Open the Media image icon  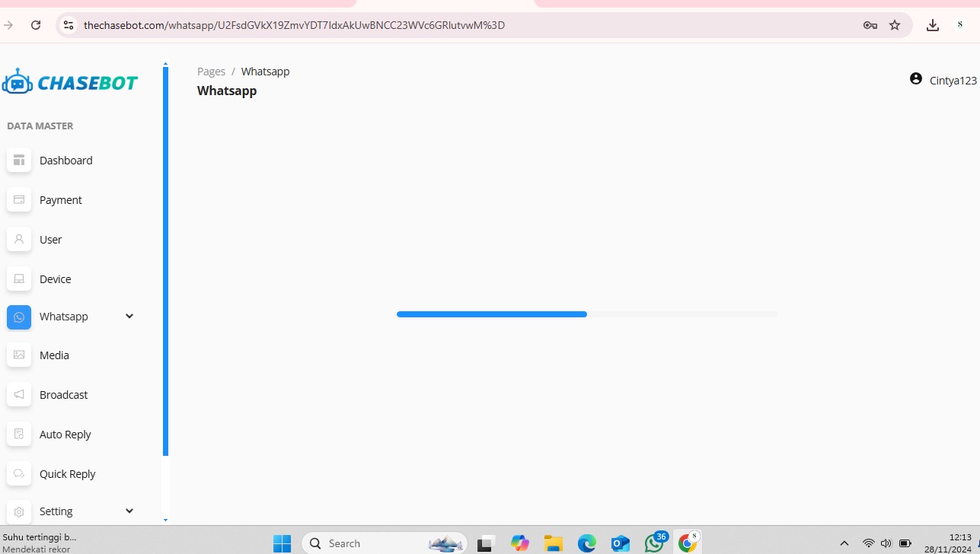coord(19,355)
